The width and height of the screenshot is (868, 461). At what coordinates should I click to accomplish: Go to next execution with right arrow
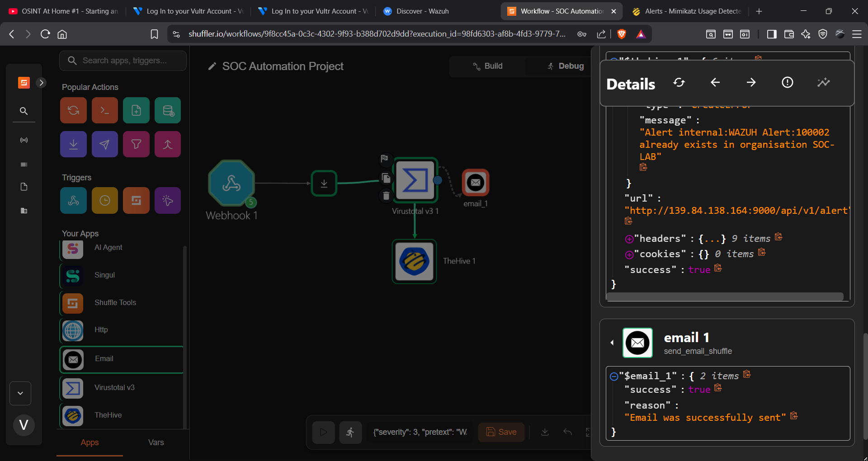(x=751, y=82)
